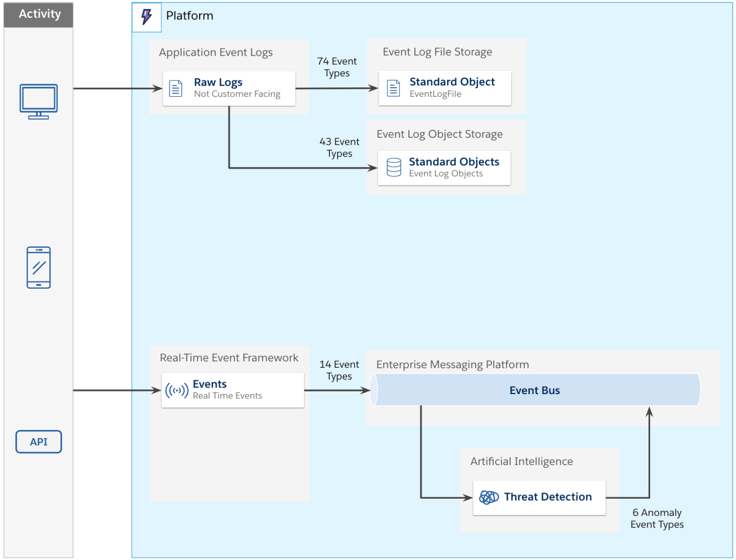Enable the Real Time Events option
Image resolution: width=736 pixels, height=560 pixels.
(227, 396)
